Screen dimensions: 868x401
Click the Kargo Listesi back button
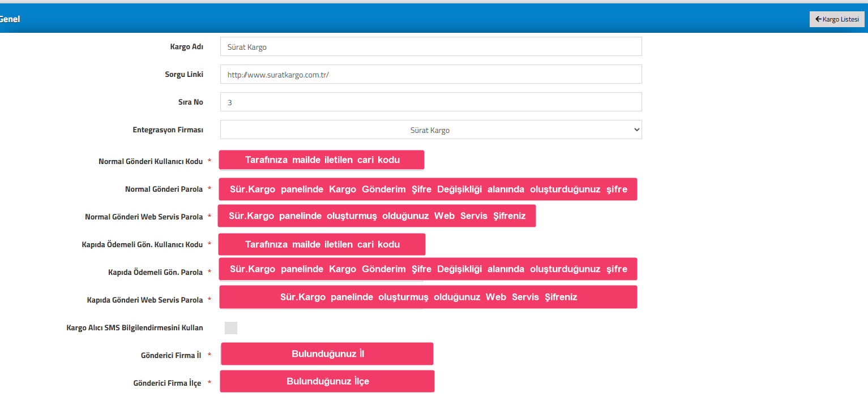pyautogui.click(x=837, y=19)
